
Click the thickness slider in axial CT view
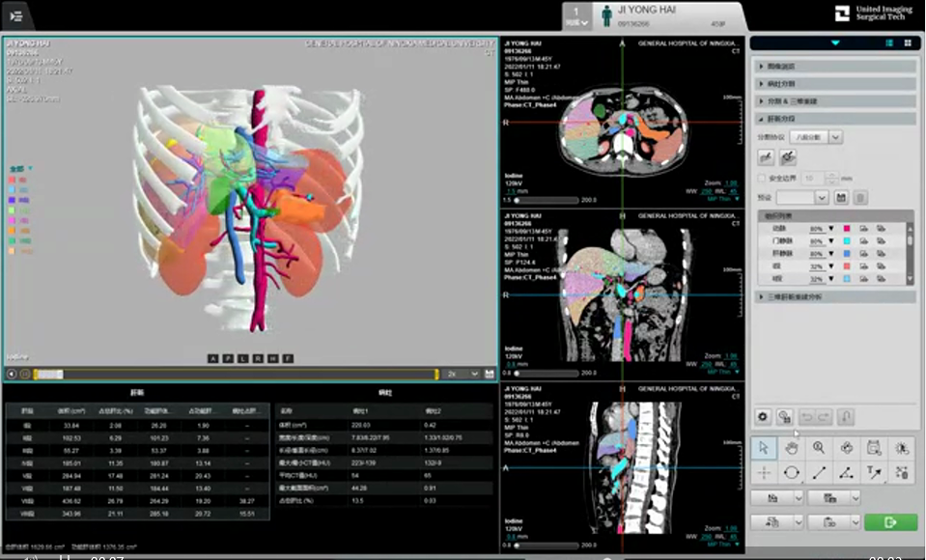[546, 200]
